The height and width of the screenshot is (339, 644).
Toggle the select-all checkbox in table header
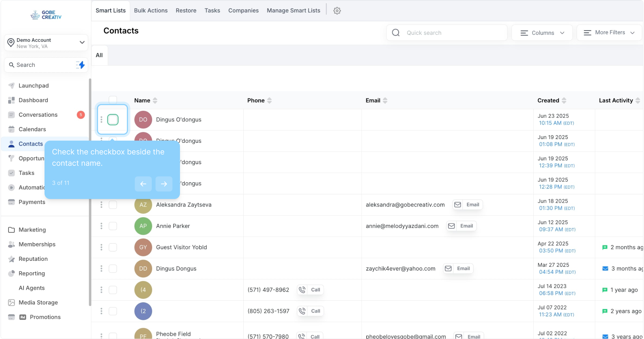113,100
